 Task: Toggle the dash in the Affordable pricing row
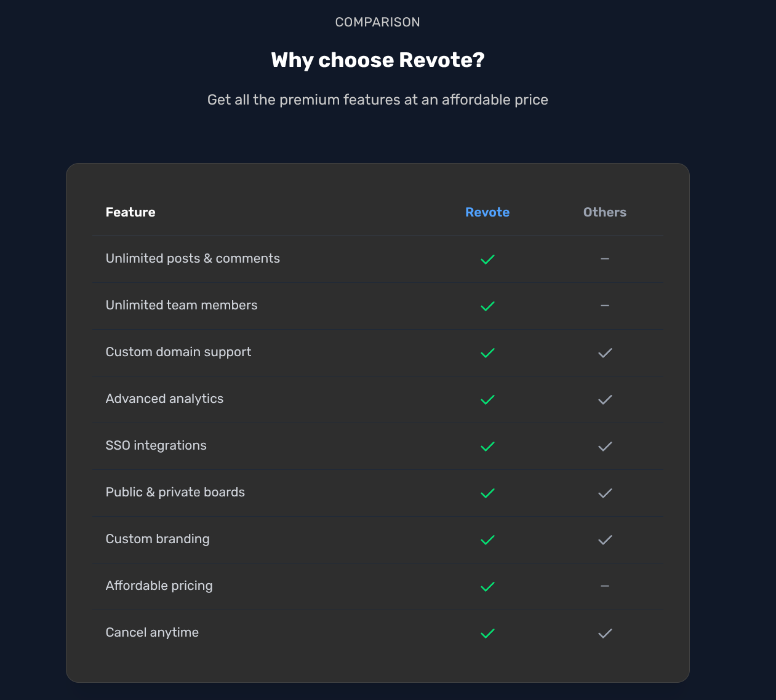604,586
